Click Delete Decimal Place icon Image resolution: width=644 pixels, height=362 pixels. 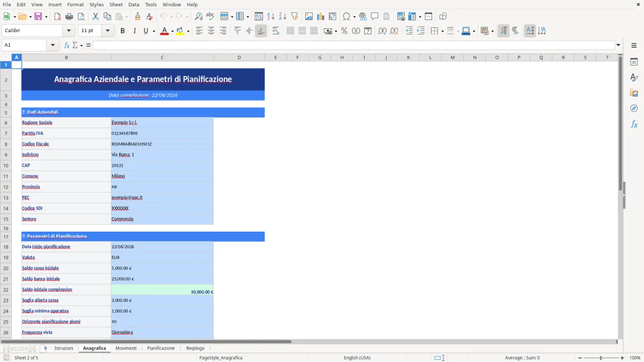(394, 31)
